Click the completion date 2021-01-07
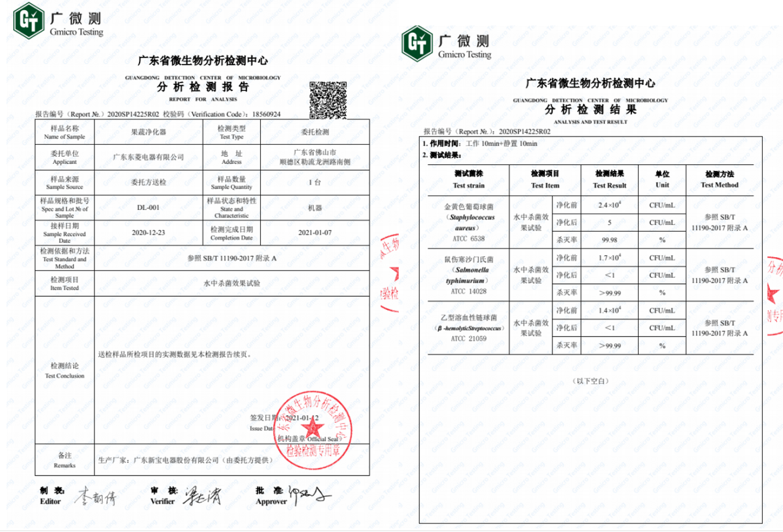 tap(315, 233)
